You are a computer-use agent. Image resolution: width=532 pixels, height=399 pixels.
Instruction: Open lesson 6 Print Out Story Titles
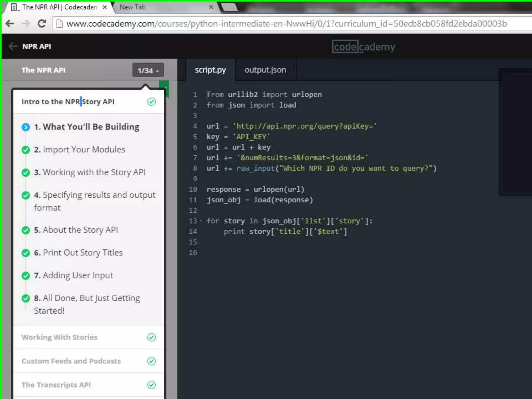coord(78,253)
